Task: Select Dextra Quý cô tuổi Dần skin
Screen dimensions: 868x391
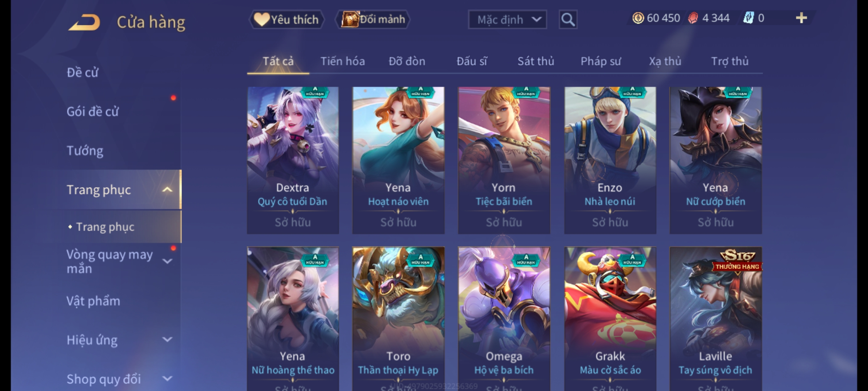Action: pos(293,160)
